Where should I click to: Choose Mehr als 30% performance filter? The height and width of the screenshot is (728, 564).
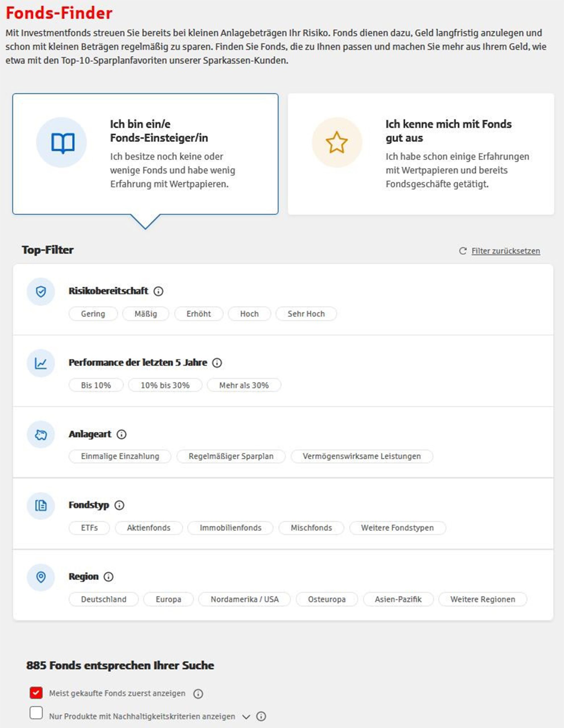[244, 385]
